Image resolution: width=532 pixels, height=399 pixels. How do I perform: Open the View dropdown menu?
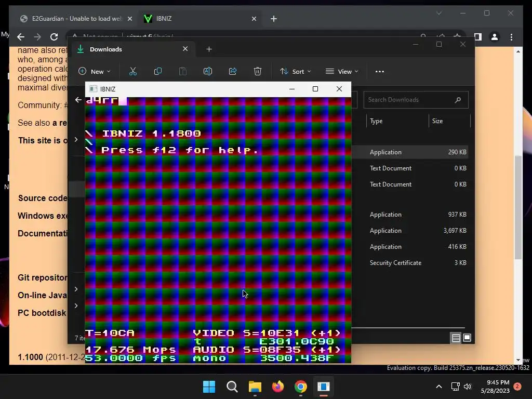tap(342, 71)
